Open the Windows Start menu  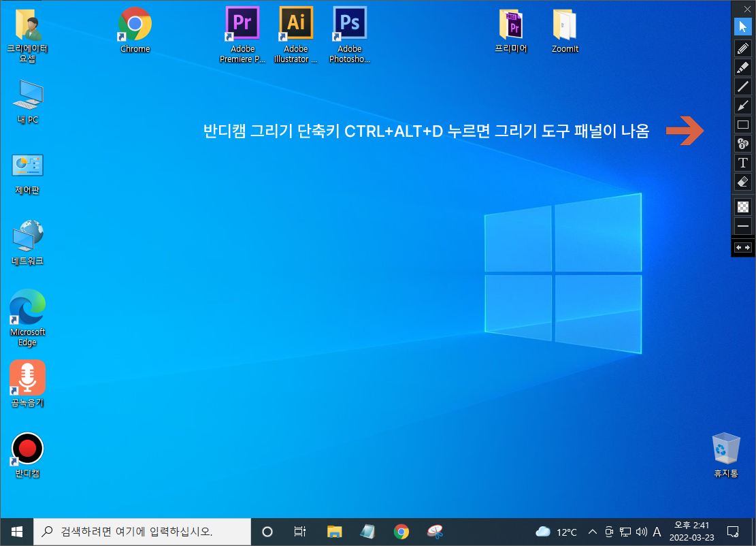pos(17,532)
